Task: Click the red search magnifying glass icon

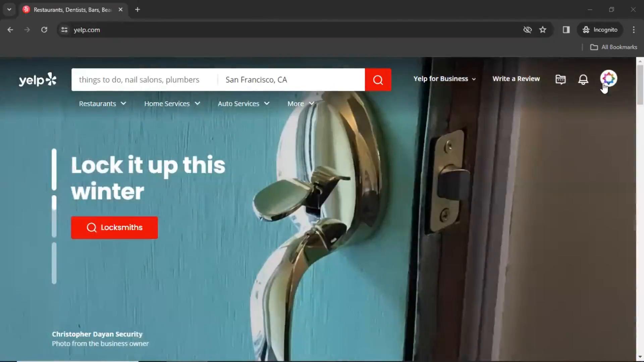Action: coord(379,79)
